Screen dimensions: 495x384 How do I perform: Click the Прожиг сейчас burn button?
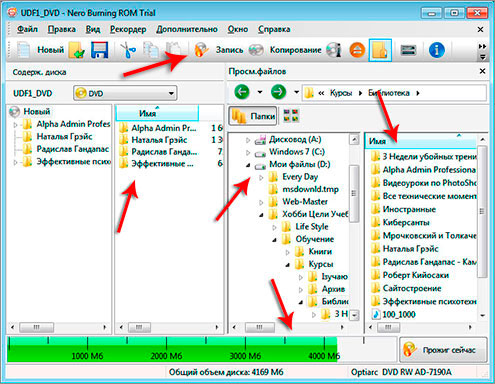443,350
